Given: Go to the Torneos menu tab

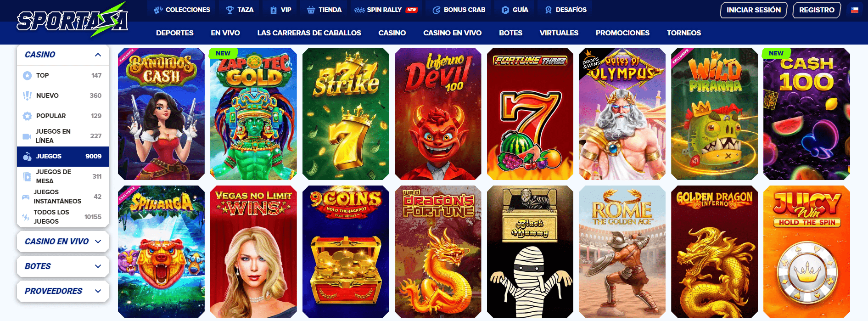Looking at the screenshot, I should pyautogui.click(x=683, y=33).
